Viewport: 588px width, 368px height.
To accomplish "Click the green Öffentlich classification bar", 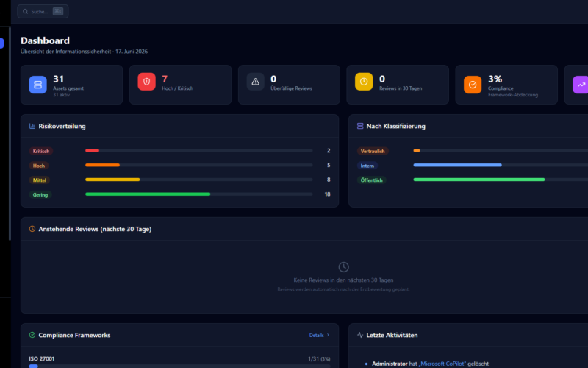I will click(x=479, y=180).
